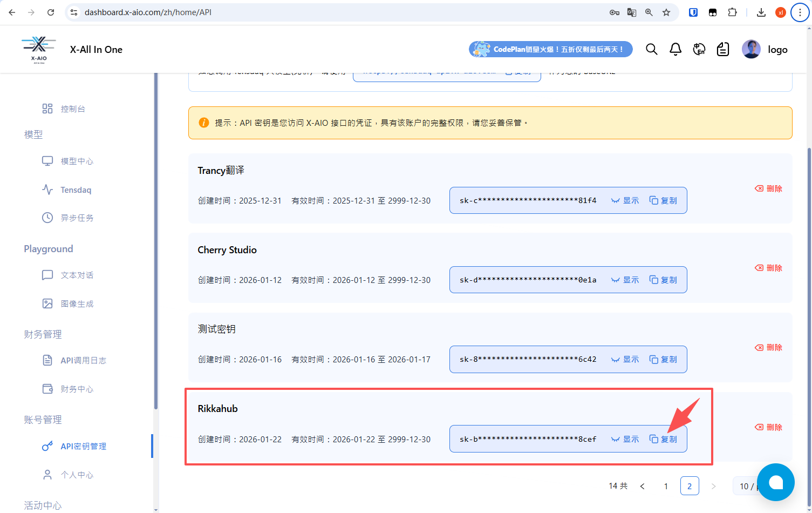Open Tensdaq in the sidebar
The height and width of the screenshot is (513, 812).
[x=67, y=190]
